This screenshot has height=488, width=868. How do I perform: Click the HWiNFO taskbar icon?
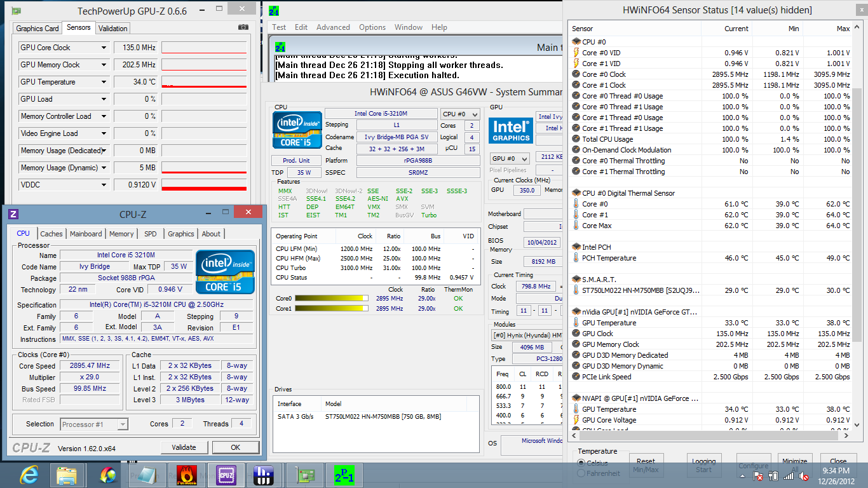click(263, 475)
